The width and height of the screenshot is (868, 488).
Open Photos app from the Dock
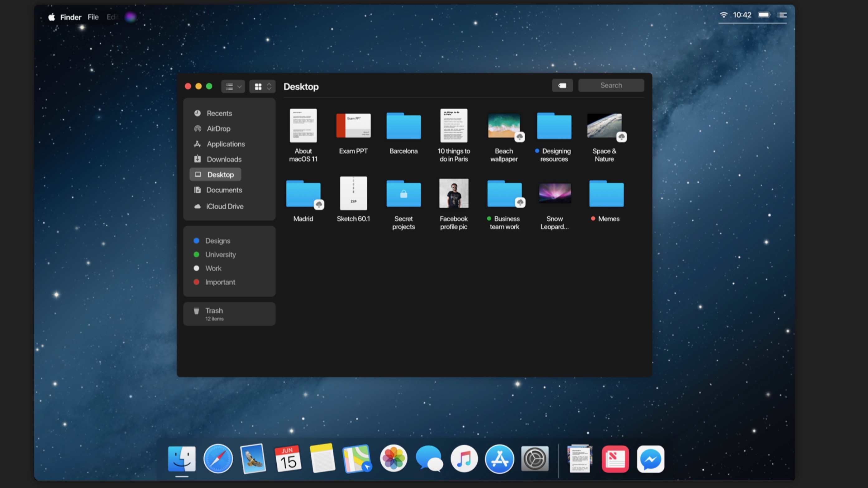coord(393,459)
